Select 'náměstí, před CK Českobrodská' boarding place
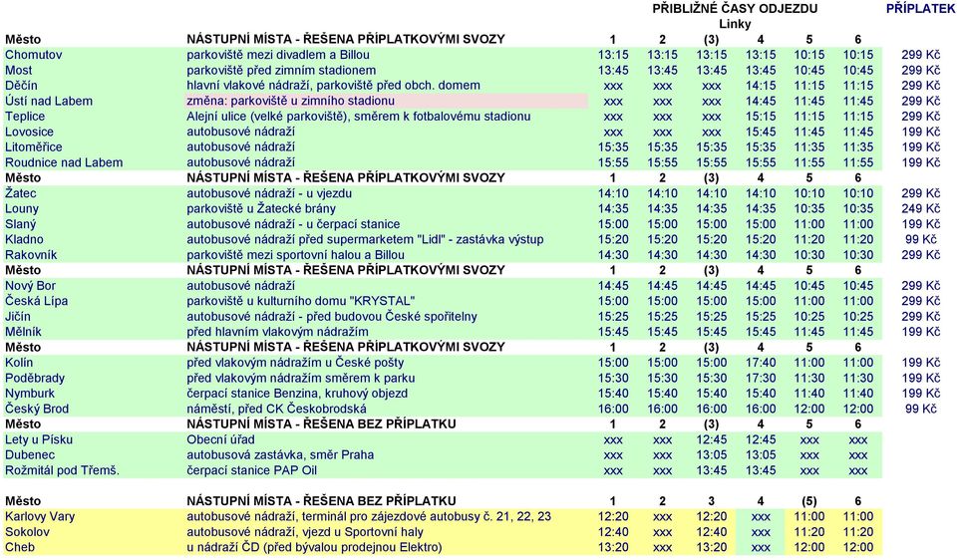This screenshot has width=957, height=560. click(276, 409)
